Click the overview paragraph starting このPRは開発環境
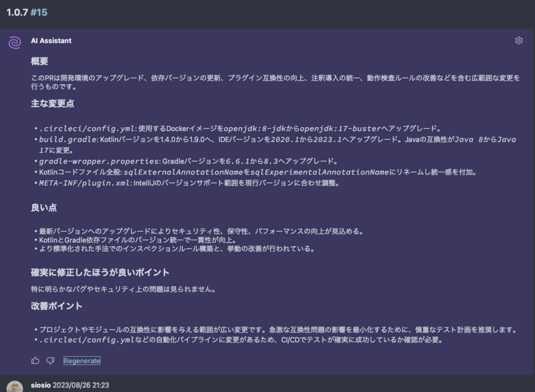This screenshot has height=392, width=535. tap(275, 82)
